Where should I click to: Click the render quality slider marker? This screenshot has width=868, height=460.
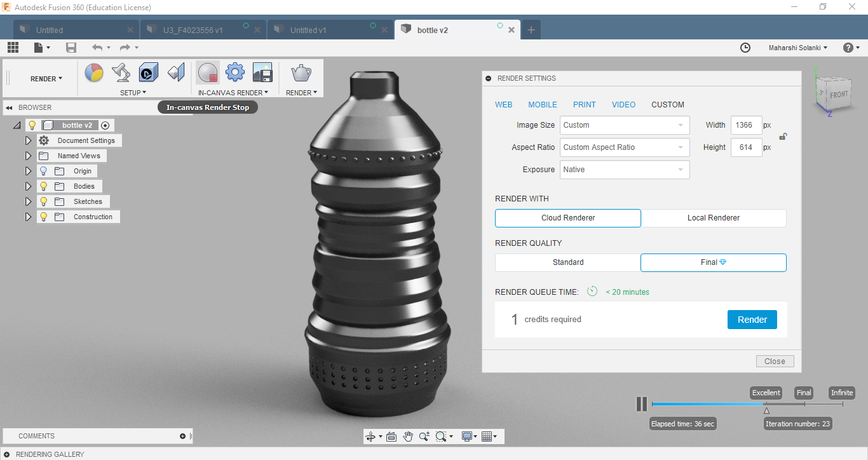(x=766, y=410)
